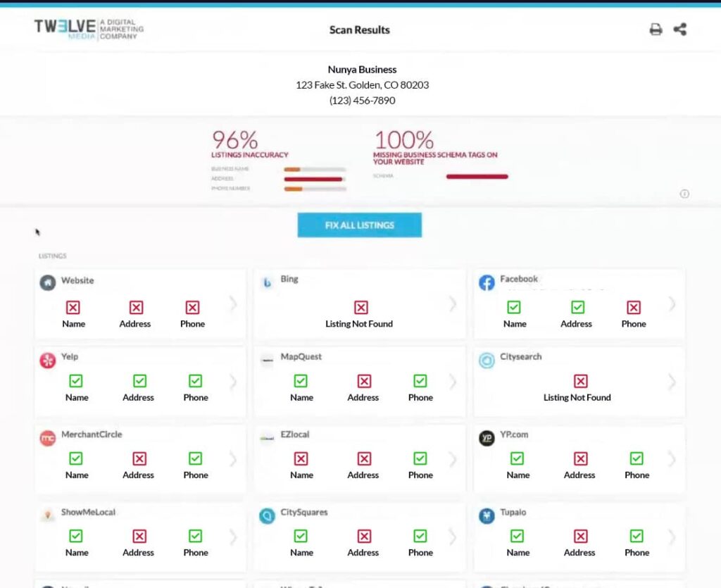The width and height of the screenshot is (721, 588).
Task: Expand the MapQuest listing chevron
Action: (x=453, y=382)
